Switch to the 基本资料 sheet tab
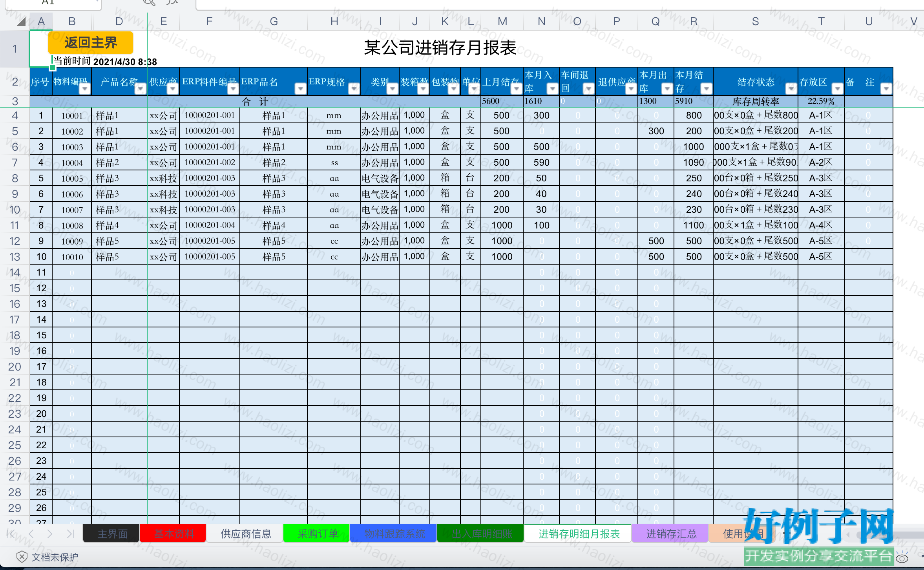The width and height of the screenshot is (924, 570). [x=173, y=533]
